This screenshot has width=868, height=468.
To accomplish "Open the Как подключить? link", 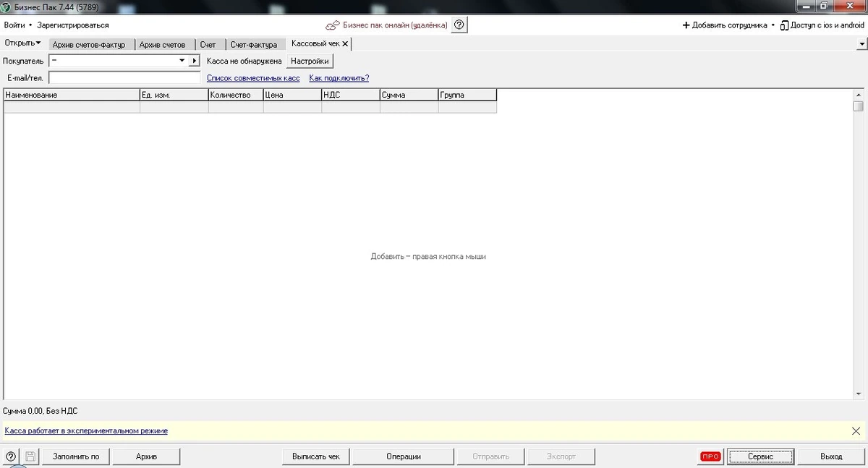I will pos(339,78).
